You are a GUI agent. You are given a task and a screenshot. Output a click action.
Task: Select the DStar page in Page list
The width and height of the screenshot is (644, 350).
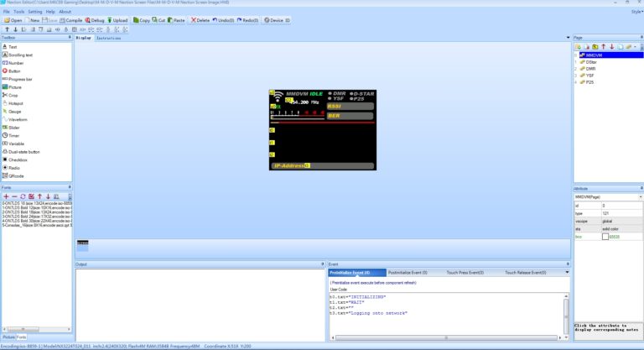[591, 61]
